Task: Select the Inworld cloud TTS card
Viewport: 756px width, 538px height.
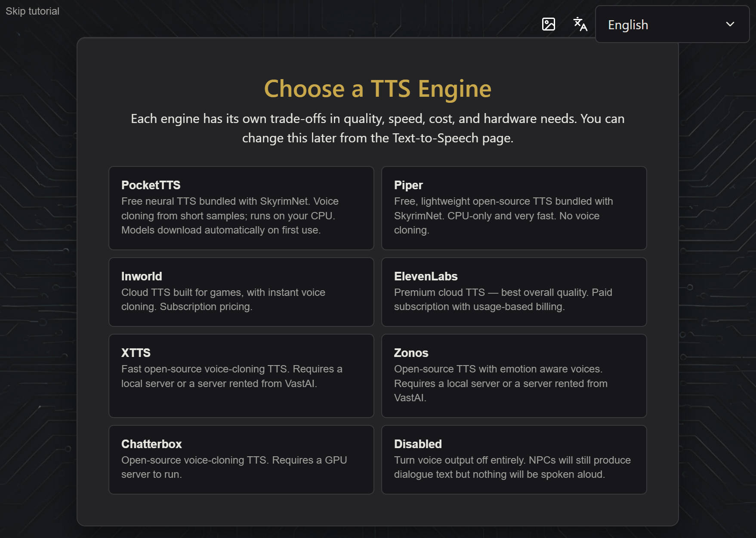Action: coord(241,292)
